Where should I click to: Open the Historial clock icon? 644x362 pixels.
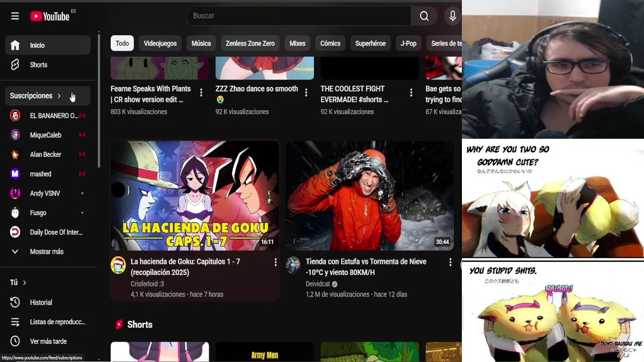[x=15, y=302]
